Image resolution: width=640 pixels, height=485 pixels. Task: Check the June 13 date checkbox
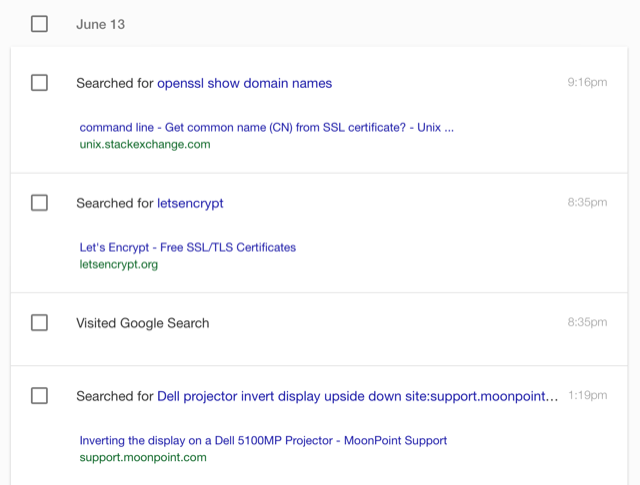click(39, 24)
